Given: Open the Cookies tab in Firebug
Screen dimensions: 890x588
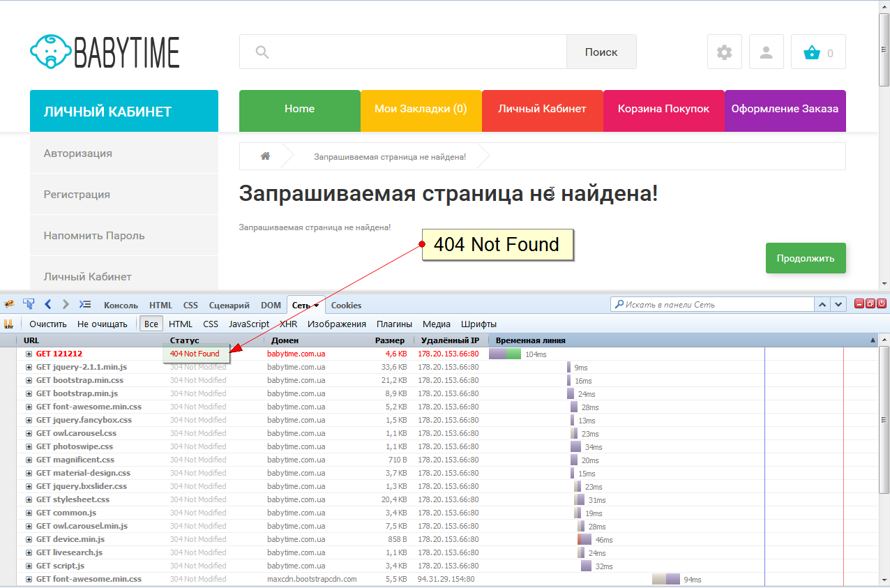Looking at the screenshot, I should coord(346,305).
